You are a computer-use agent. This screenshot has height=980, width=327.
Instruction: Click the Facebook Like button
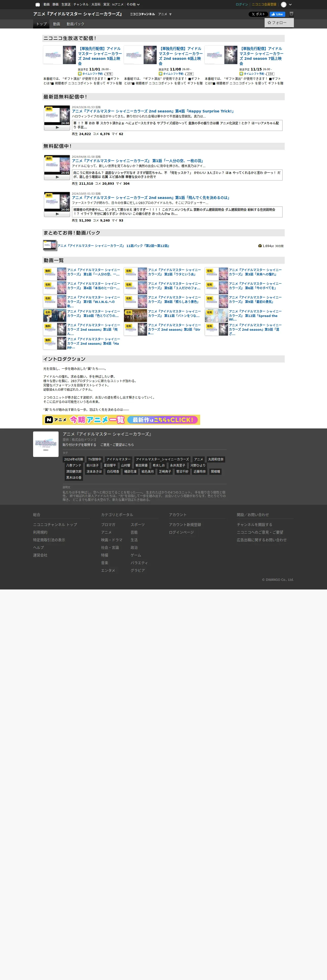click(278, 14)
